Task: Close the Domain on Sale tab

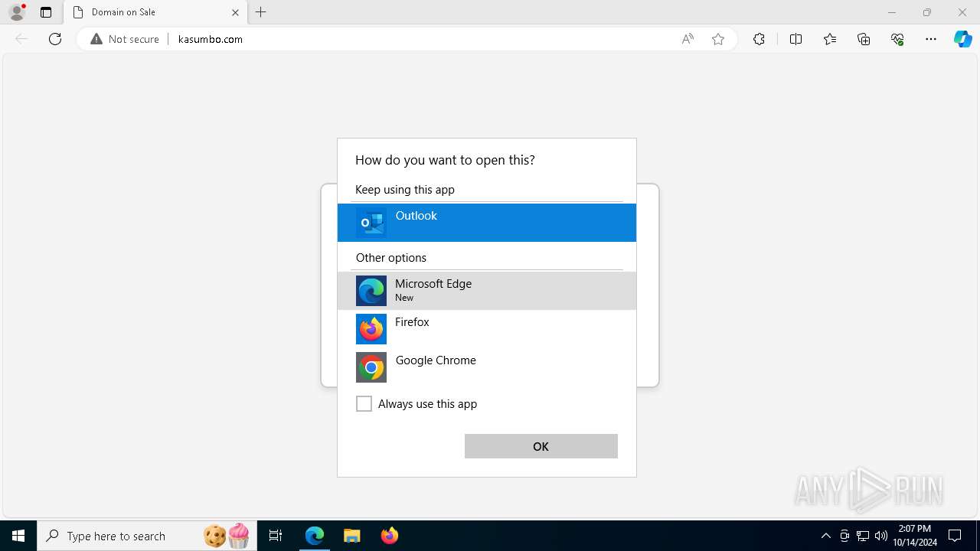Action: (x=235, y=12)
